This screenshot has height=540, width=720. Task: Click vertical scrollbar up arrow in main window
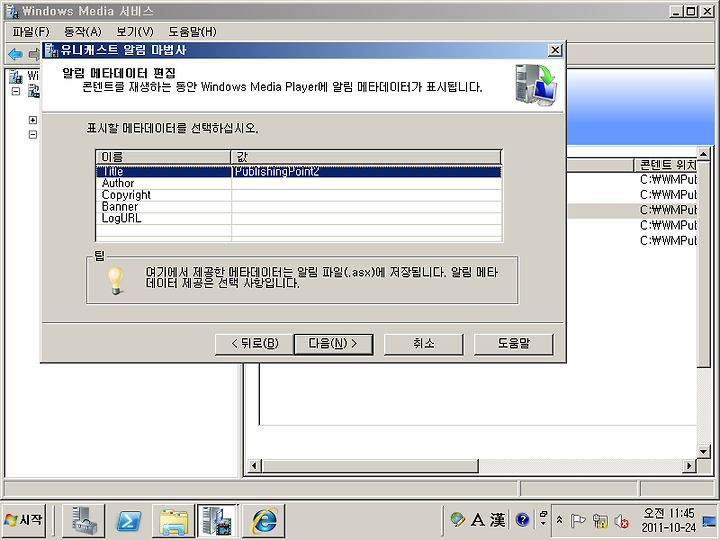(x=703, y=153)
